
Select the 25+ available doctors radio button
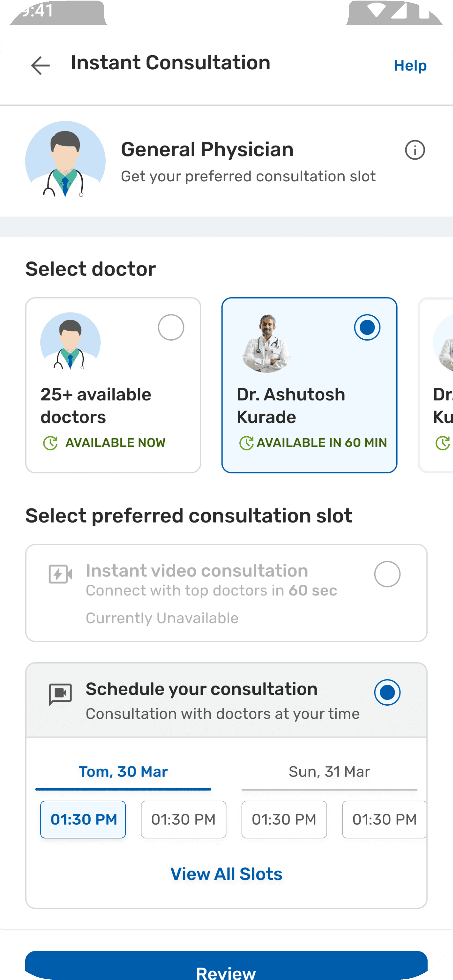(x=171, y=327)
